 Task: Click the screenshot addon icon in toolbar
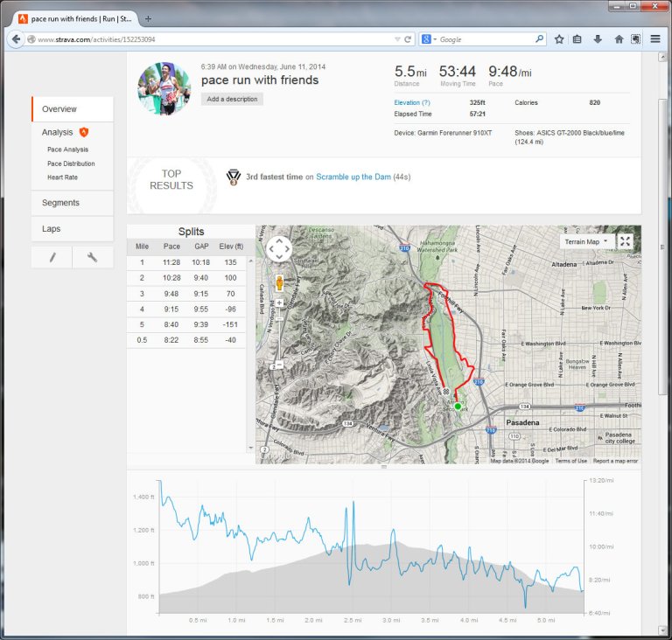tap(635, 39)
